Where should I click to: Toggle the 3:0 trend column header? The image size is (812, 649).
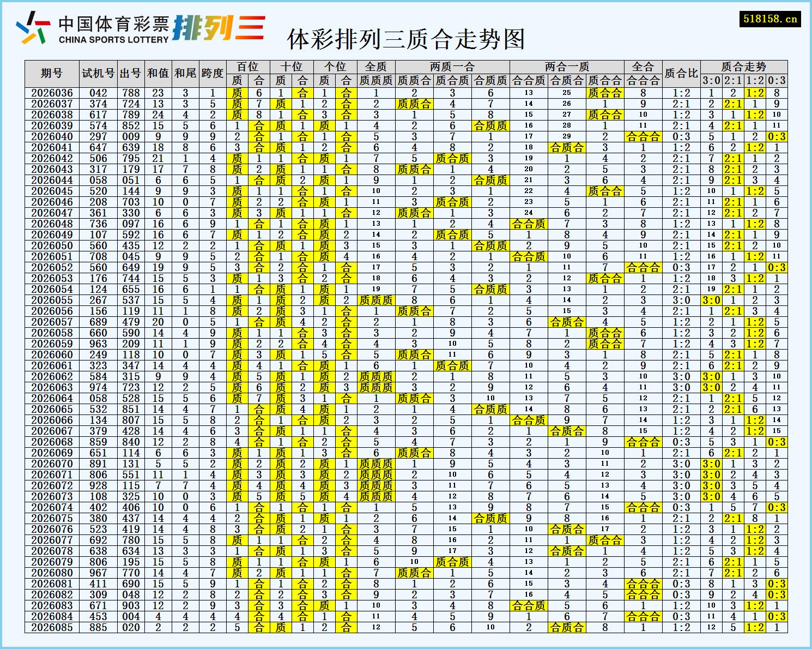point(712,79)
